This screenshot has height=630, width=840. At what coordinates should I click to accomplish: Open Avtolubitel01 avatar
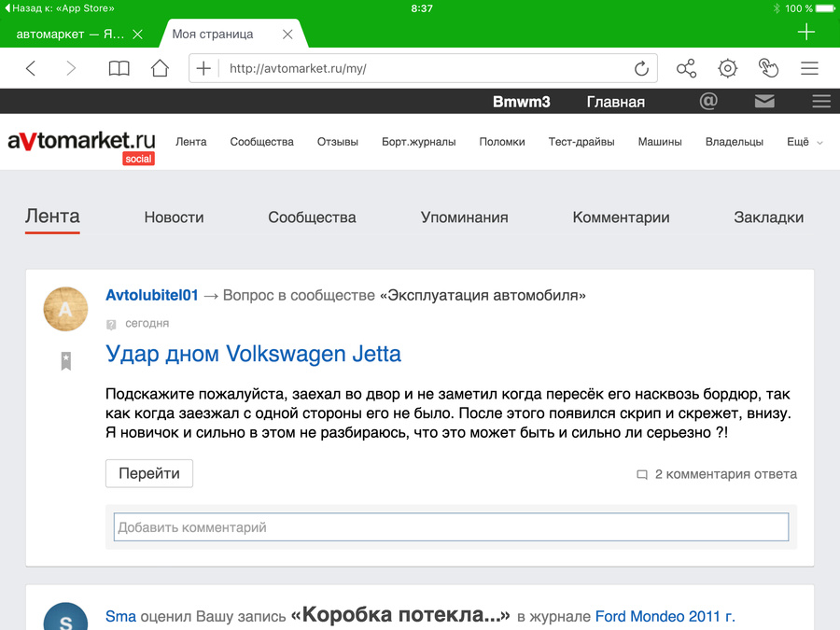(x=65, y=309)
